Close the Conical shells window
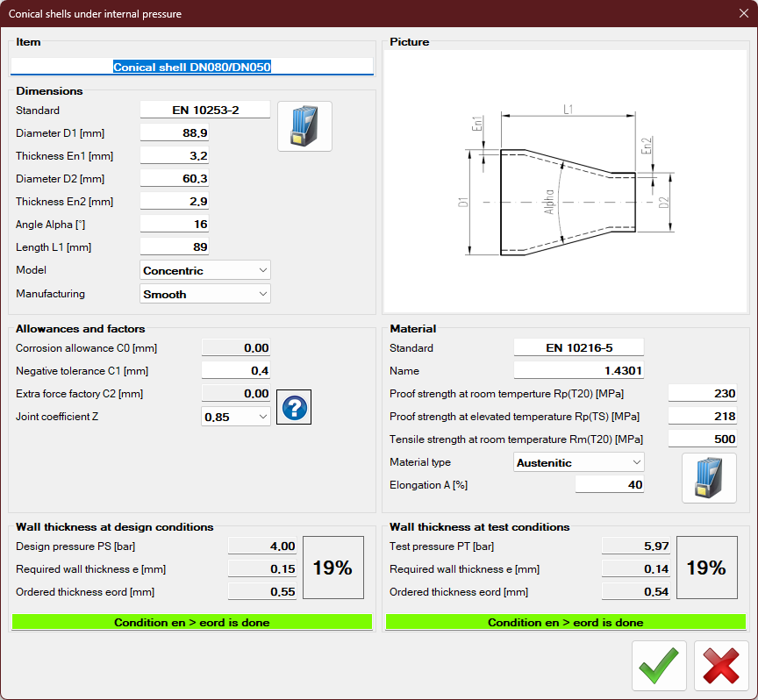 [742, 13]
